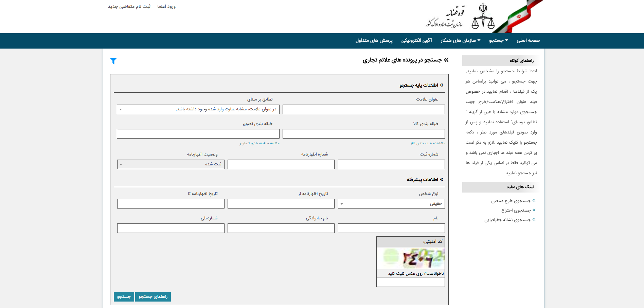Image resolution: width=644 pixels, height=308 pixels.
Task: Open مشاهده طبقه بندی کالا link
Action: (x=428, y=143)
